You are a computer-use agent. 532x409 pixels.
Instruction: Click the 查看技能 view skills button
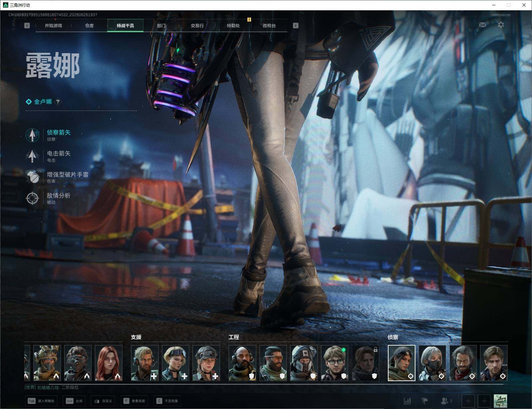pyautogui.click(x=134, y=401)
